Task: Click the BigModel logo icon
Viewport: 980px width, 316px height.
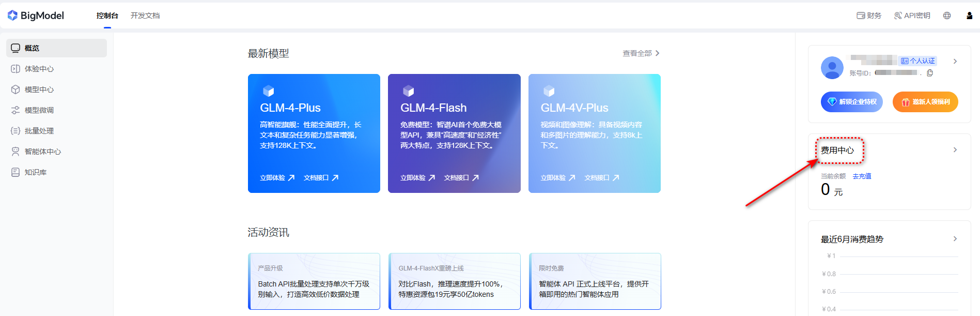Action: (x=13, y=16)
